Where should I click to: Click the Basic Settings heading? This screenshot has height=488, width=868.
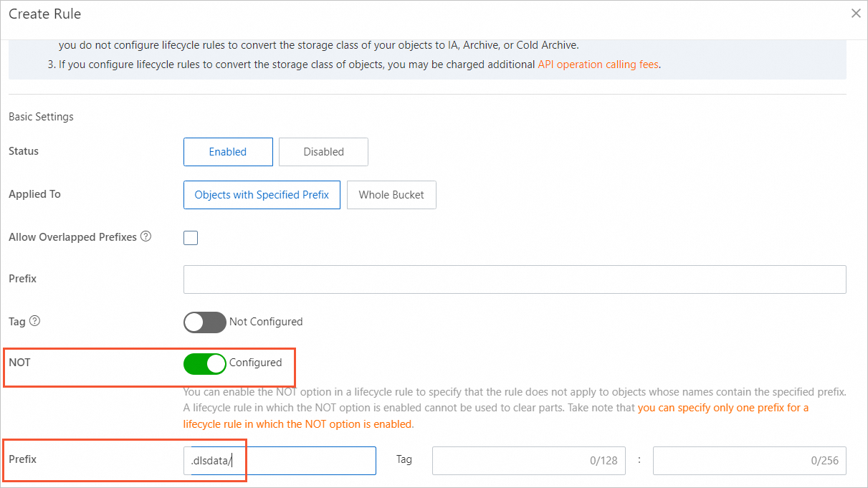41,116
